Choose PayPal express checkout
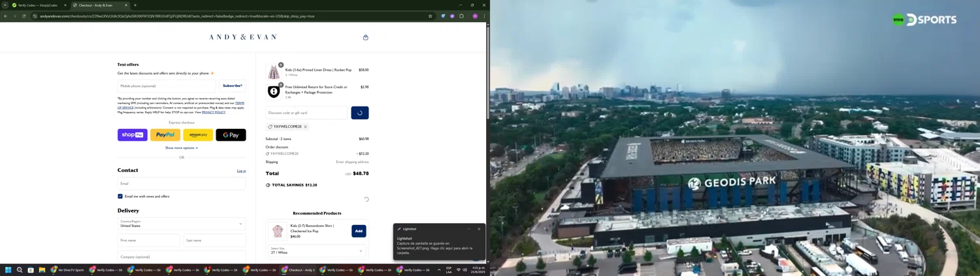The height and width of the screenshot is (276, 980). pyautogui.click(x=165, y=135)
